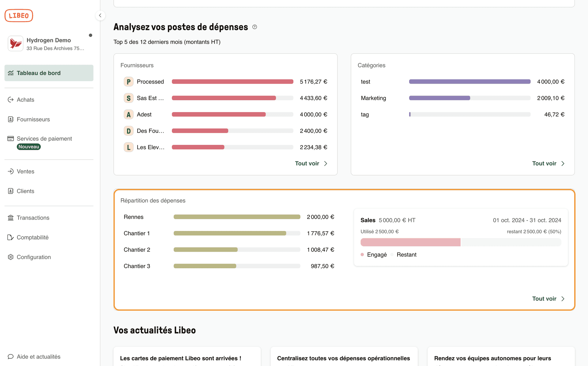Screen dimensions: 588x366
Task: Click the Engagé budget progress bar
Action: pos(410,242)
